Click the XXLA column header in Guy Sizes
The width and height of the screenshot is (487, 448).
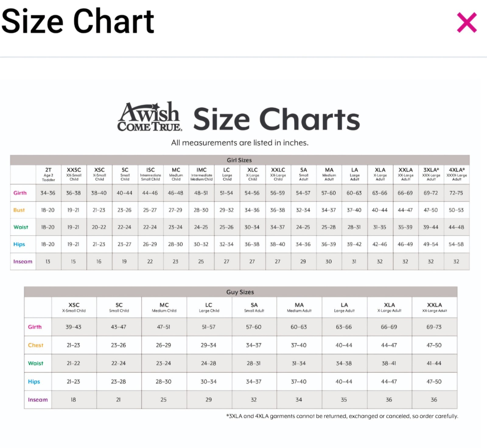(x=434, y=307)
